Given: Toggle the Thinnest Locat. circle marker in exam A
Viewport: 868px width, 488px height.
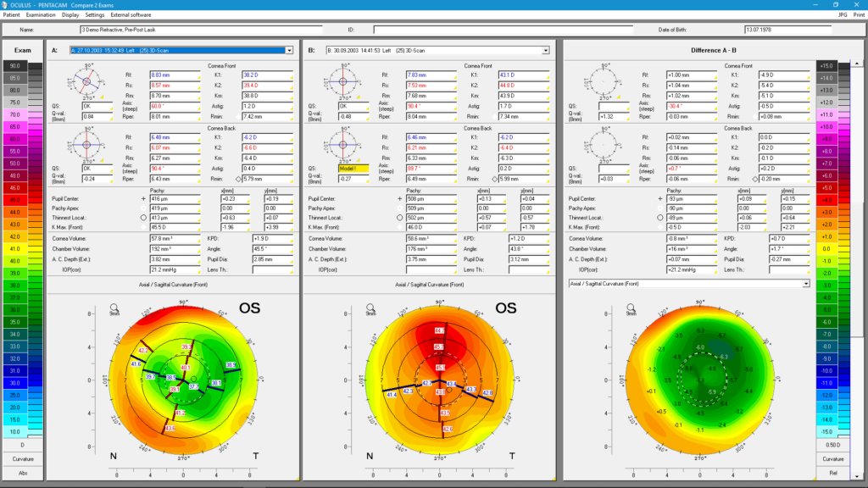Looking at the screenshot, I should point(142,217).
